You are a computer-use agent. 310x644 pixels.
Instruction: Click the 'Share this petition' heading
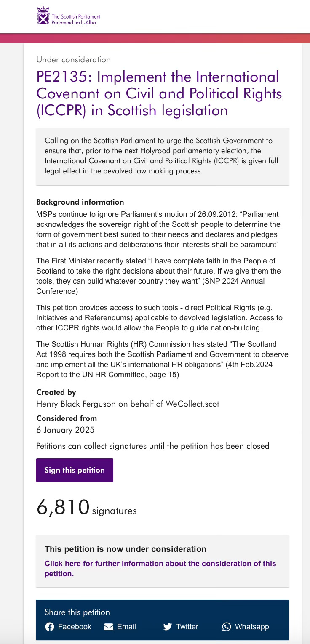[x=77, y=612]
